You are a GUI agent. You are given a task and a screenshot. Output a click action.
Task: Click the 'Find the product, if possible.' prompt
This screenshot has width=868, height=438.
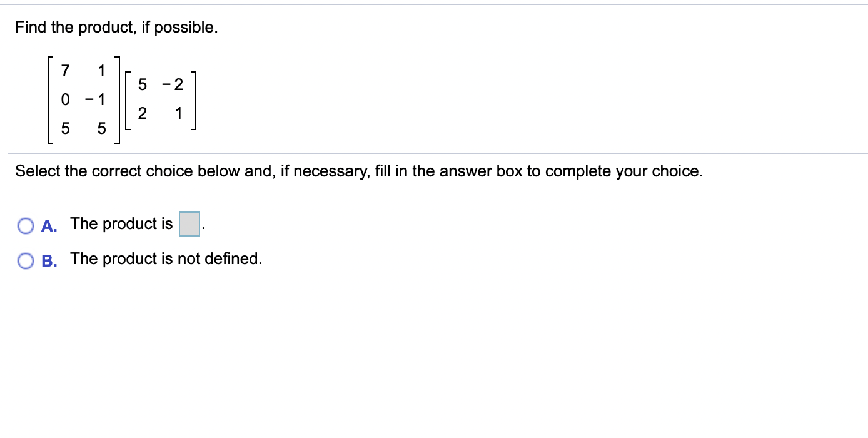click(117, 28)
